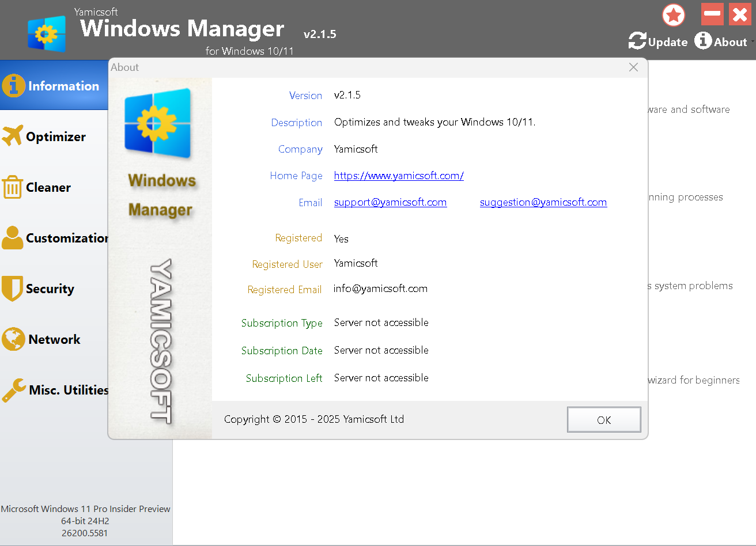Close the Windows Manager main window

pos(740,14)
